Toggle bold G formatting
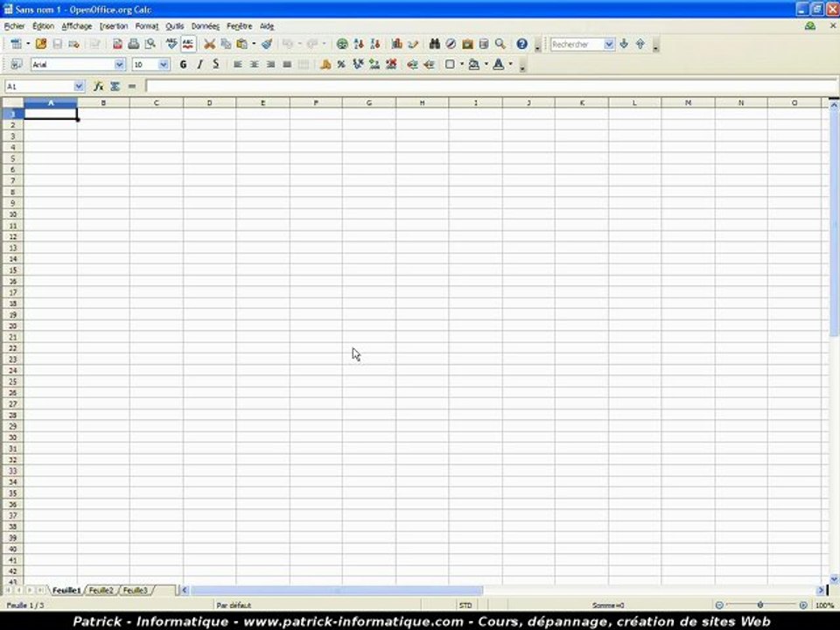Screen dimensions: 840x630 click(183, 64)
